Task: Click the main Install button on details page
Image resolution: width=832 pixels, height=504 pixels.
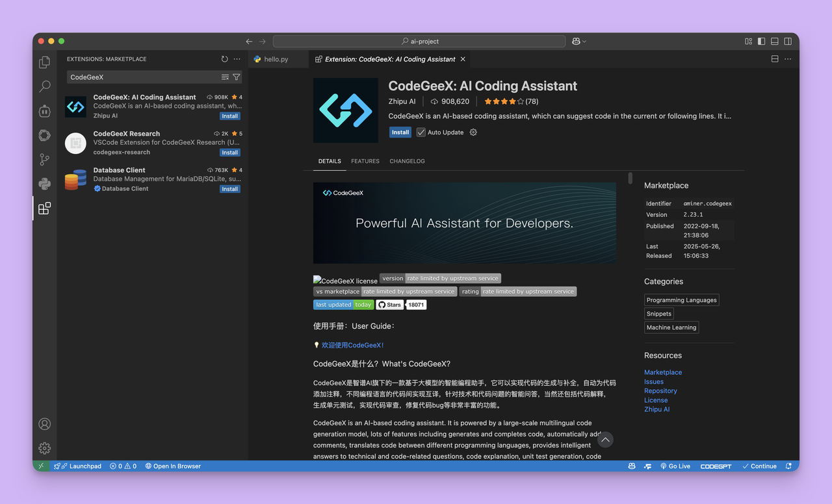Action: [400, 132]
